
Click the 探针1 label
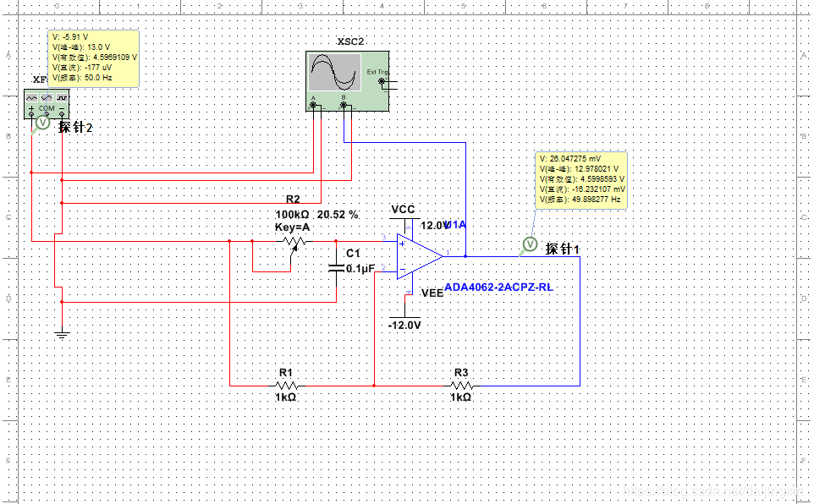[x=563, y=249]
